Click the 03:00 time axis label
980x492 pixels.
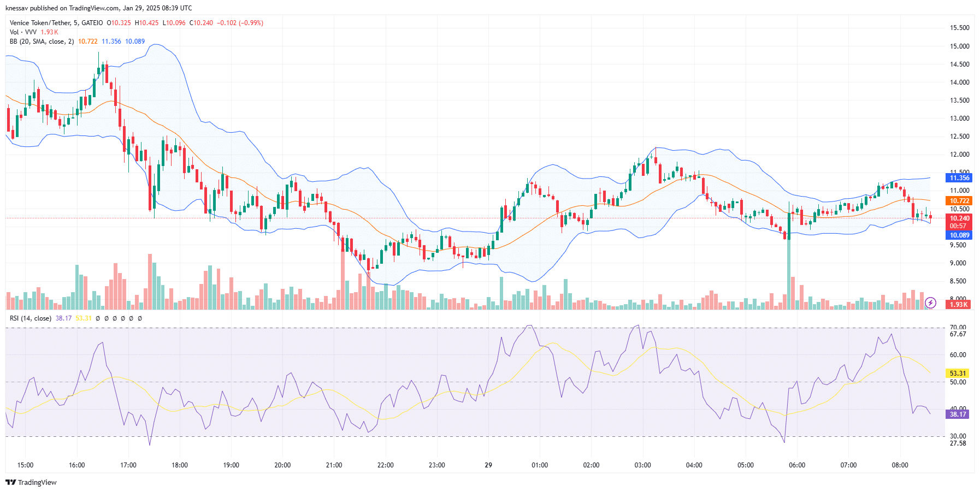[x=642, y=465]
